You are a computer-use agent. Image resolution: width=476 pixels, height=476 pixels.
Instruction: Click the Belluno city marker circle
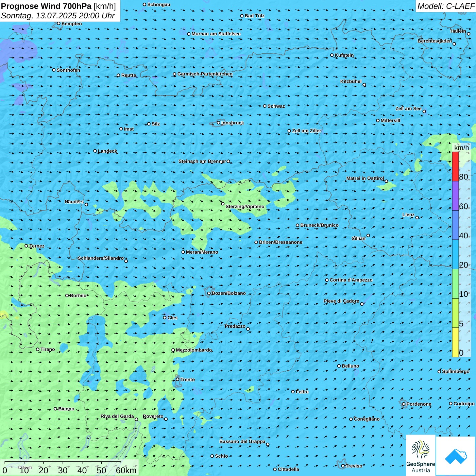339,366
